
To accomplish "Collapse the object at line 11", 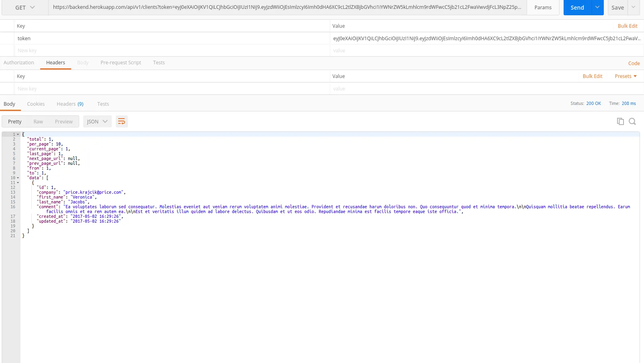I will pos(18,183).
